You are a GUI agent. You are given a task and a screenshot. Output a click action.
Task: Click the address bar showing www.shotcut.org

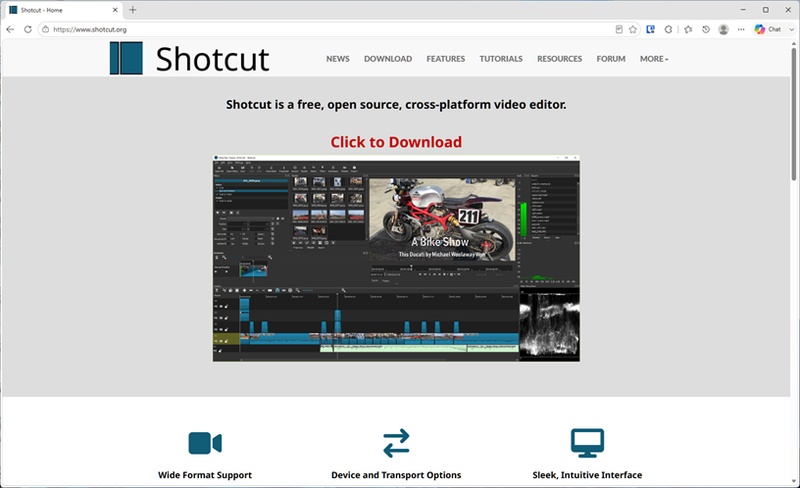pos(327,29)
